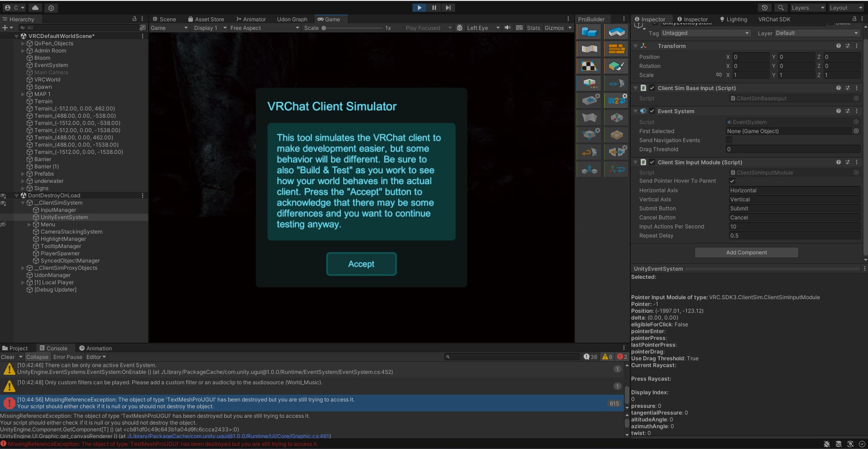Click ProBuilder Merge Objects icon
The image size is (868, 449).
(x=589, y=169)
